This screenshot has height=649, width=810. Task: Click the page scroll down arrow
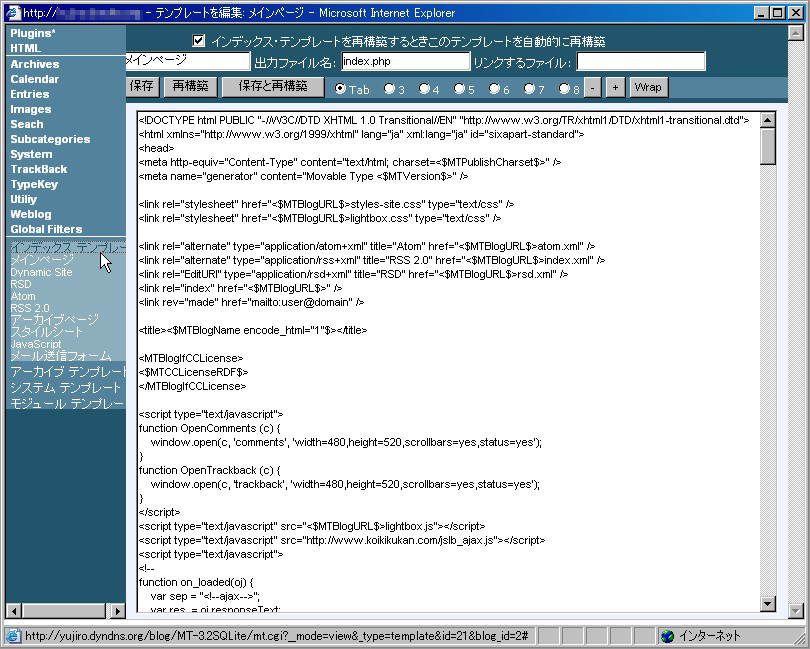pyautogui.click(x=796, y=611)
